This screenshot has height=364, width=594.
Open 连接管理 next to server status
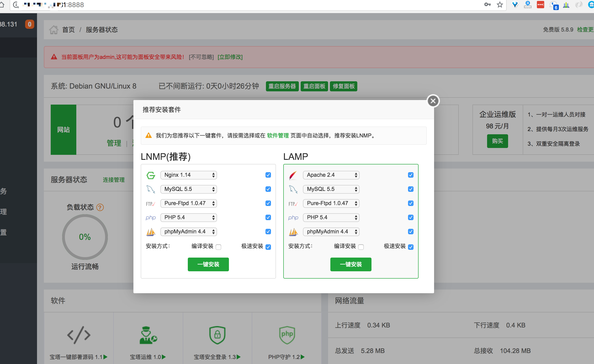click(114, 180)
